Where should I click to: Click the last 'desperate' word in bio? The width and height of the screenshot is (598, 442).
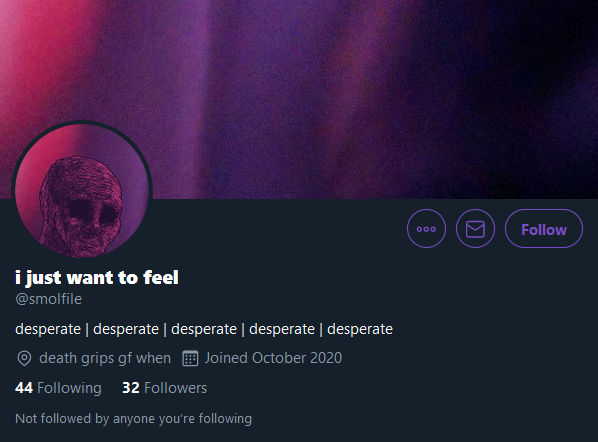coord(360,329)
